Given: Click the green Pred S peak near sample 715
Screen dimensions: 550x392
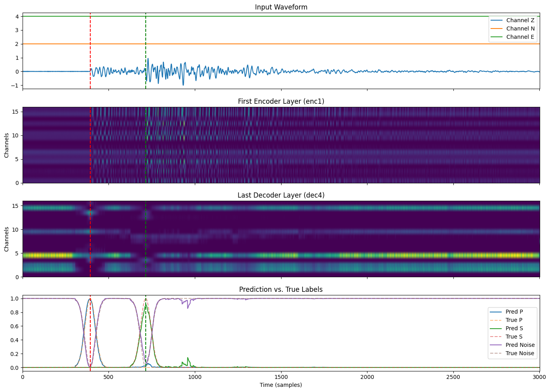Looking at the screenshot, I should [x=146, y=305].
